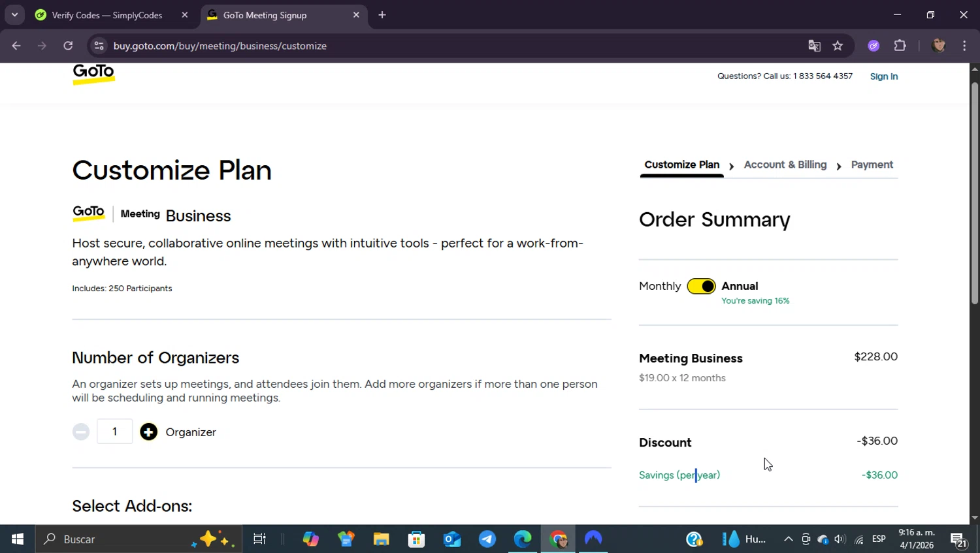980x553 pixels.
Task: Switch the ESP keyboard language
Action: click(879, 539)
